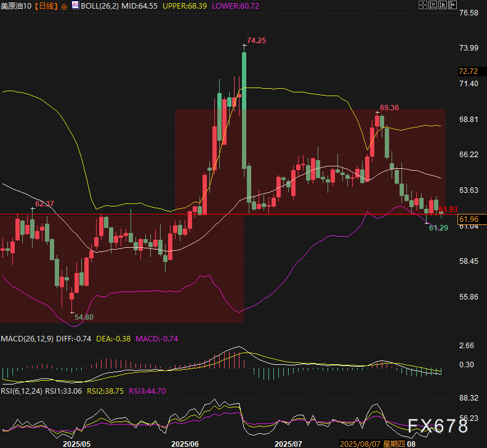Image resolution: width=487 pixels, height=448 pixels.
Task: Click the indicator chart icon before BOLL
Action: tap(75, 5)
